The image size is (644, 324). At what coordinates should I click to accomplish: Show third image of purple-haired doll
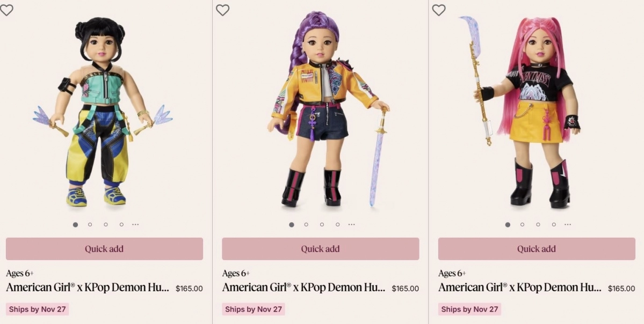point(322,225)
